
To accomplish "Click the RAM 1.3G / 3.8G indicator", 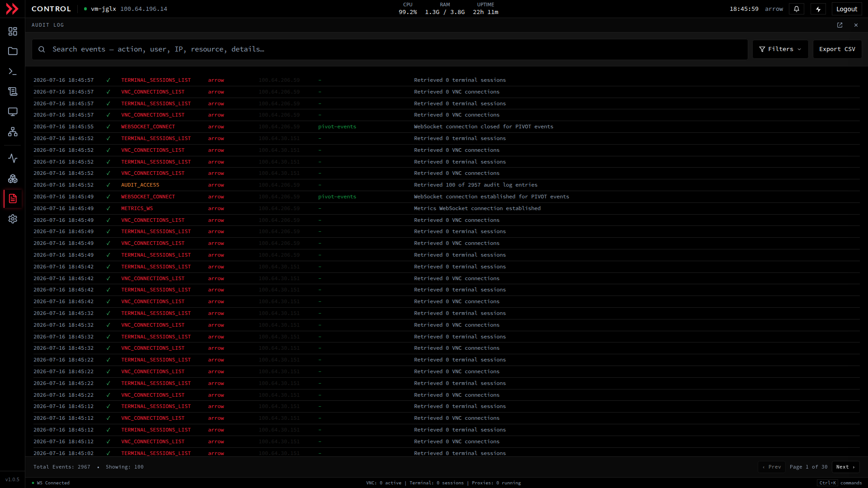I will point(445,9).
